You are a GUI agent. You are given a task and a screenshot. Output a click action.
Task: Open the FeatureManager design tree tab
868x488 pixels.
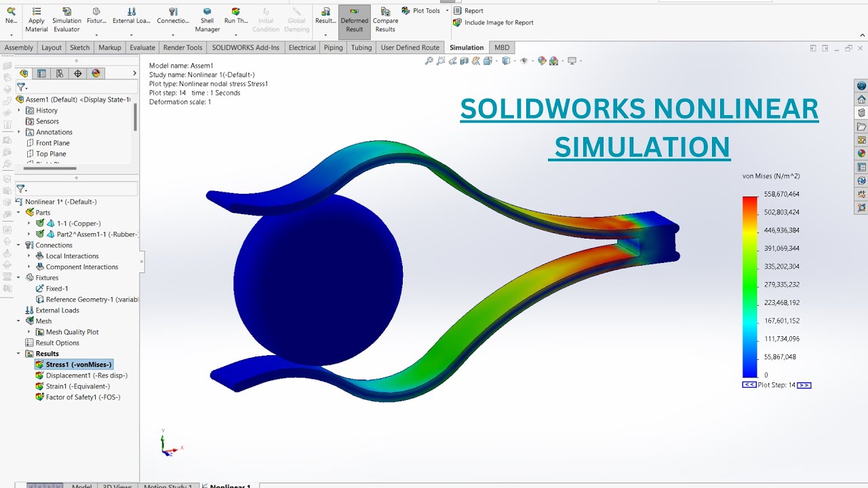click(x=24, y=73)
